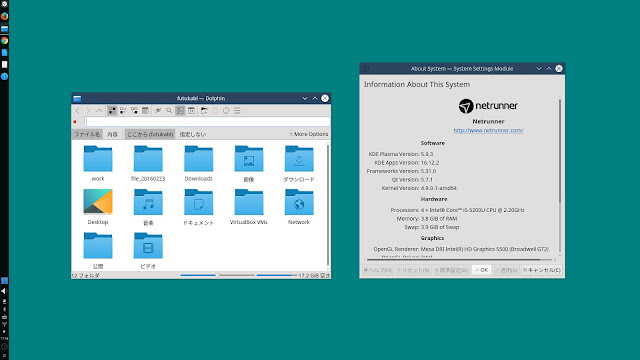Open the volume icon in system tray

4,291
